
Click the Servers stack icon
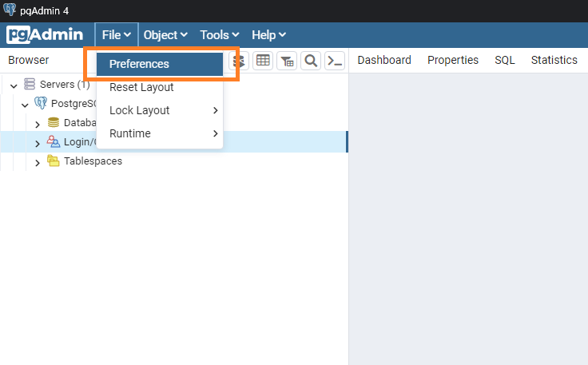point(30,84)
